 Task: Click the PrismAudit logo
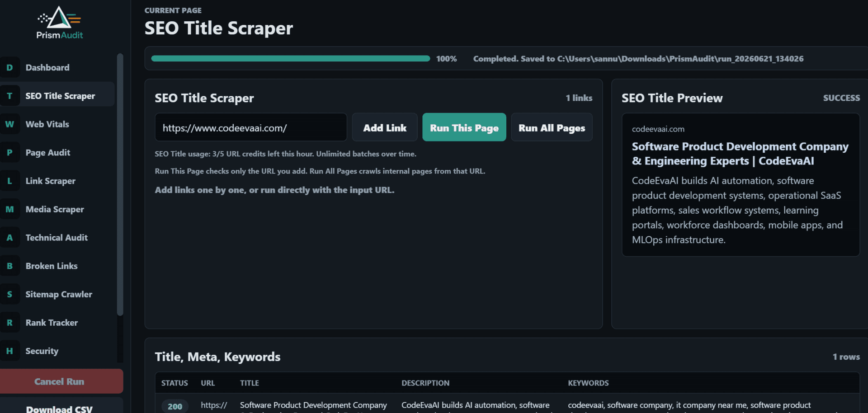60,23
